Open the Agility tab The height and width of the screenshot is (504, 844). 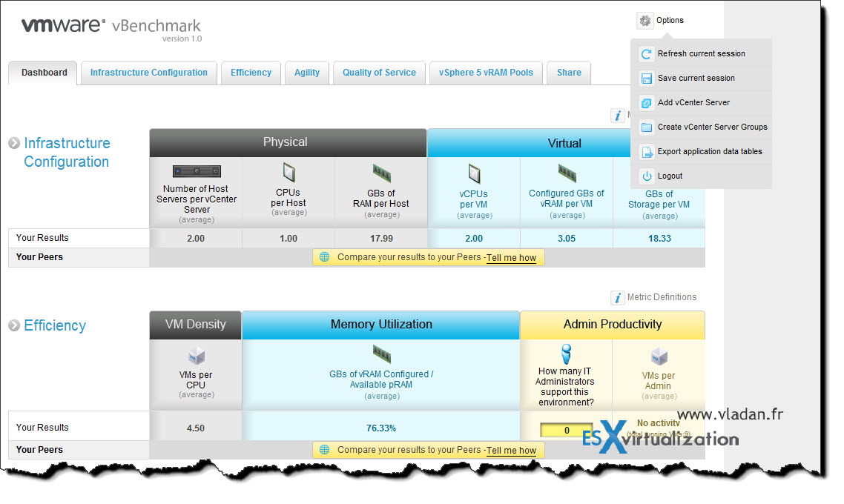click(x=307, y=73)
